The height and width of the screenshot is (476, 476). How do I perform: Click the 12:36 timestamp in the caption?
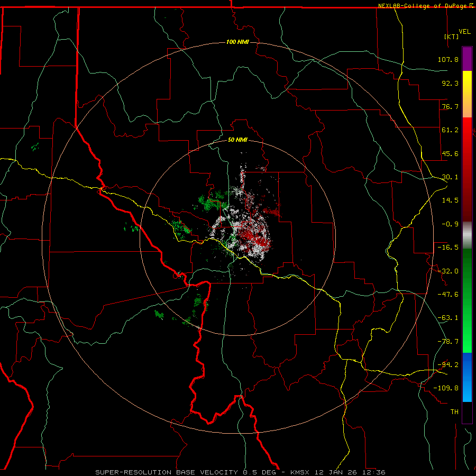pos(375,472)
